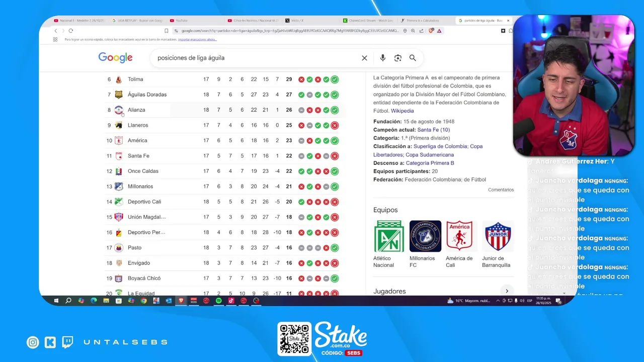Open Google Lens image search
This screenshot has height=362, width=644.
tap(398, 58)
